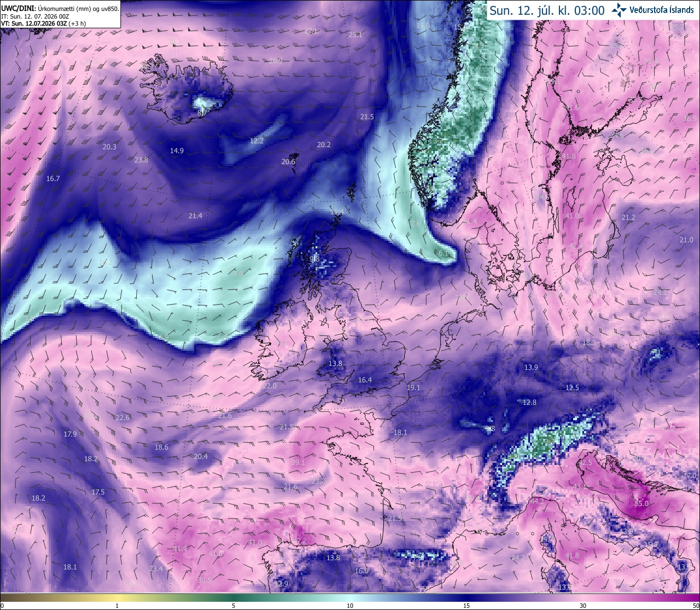Click the 13.9 value over Germany
The image size is (700, 610).
click(531, 367)
